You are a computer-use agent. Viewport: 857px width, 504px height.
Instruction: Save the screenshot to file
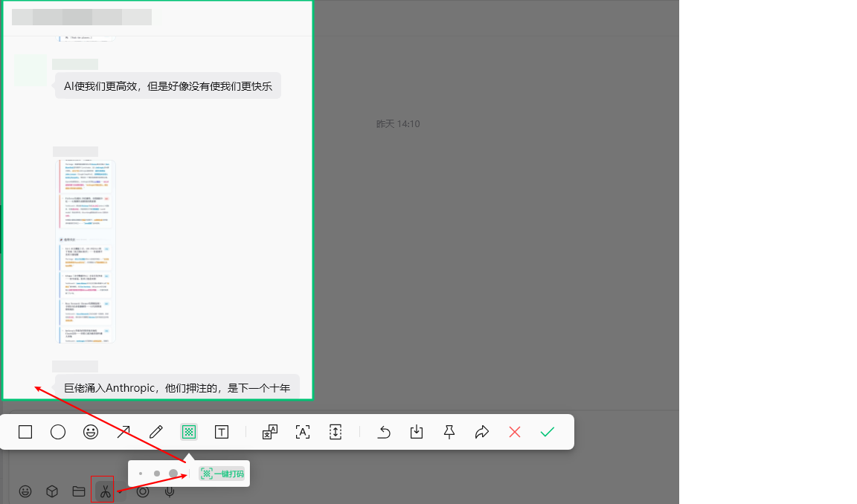(417, 432)
